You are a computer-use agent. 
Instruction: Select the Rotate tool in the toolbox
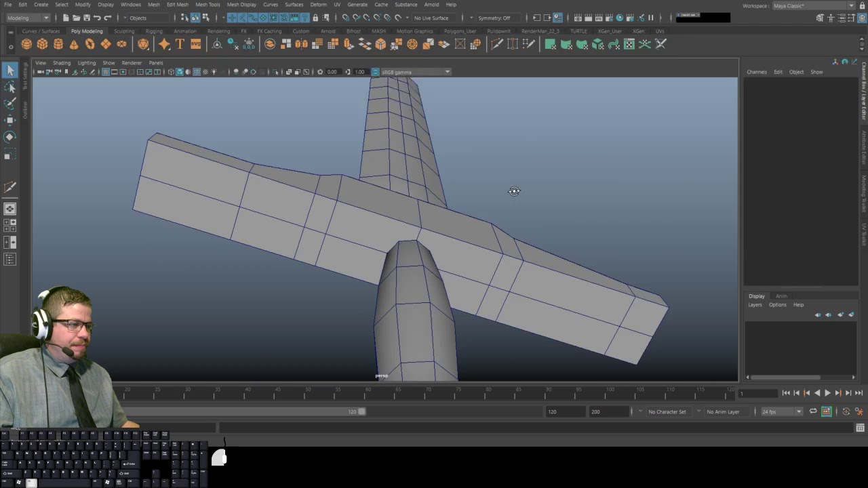10,137
